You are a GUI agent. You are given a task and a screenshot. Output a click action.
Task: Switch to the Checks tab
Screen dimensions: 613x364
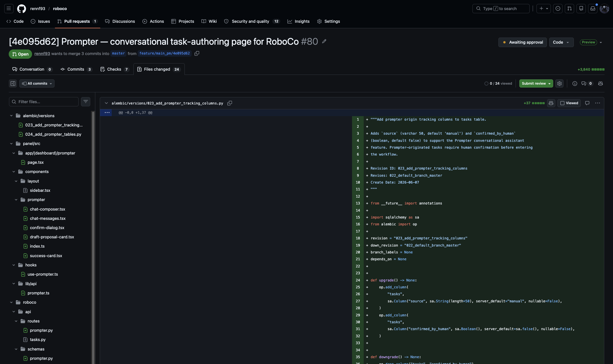point(115,69)
